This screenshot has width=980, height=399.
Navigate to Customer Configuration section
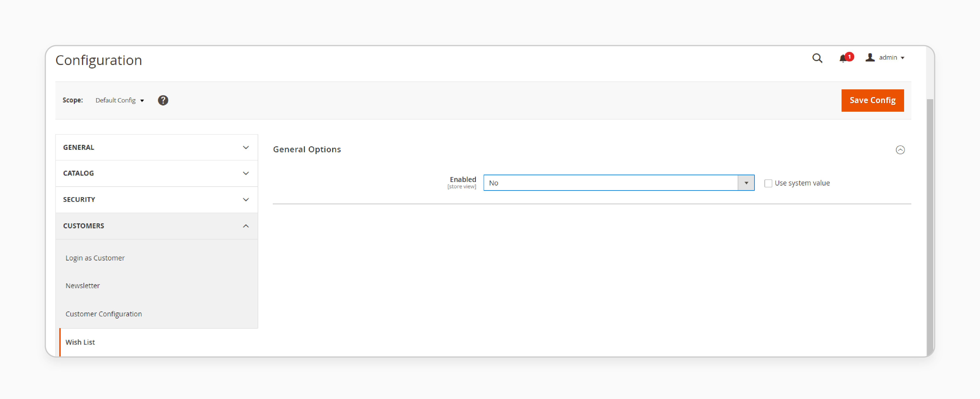(x=104, y=314)
